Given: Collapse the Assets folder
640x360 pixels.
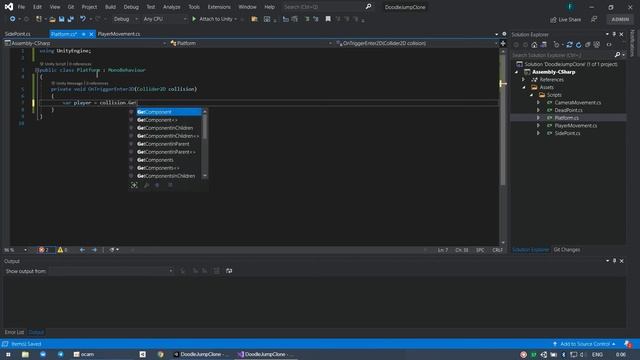Looking at the screenshot, I should pos(524,87).
